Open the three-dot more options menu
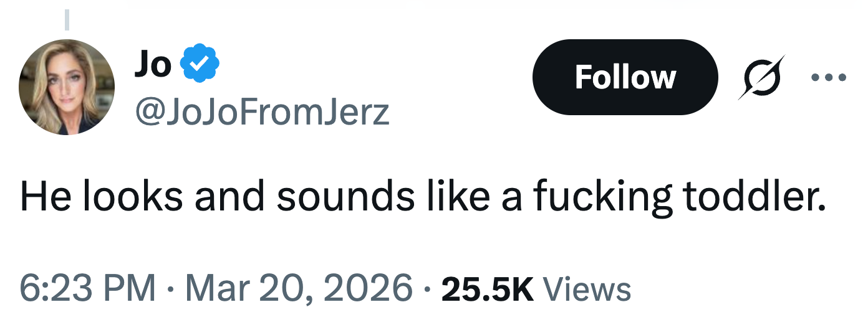 pos(829,78)
